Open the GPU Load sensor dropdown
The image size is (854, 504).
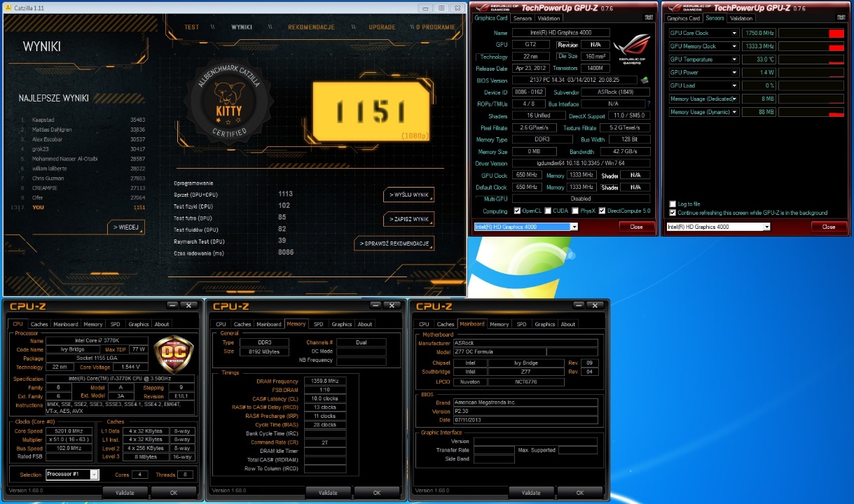pos(734,85)
